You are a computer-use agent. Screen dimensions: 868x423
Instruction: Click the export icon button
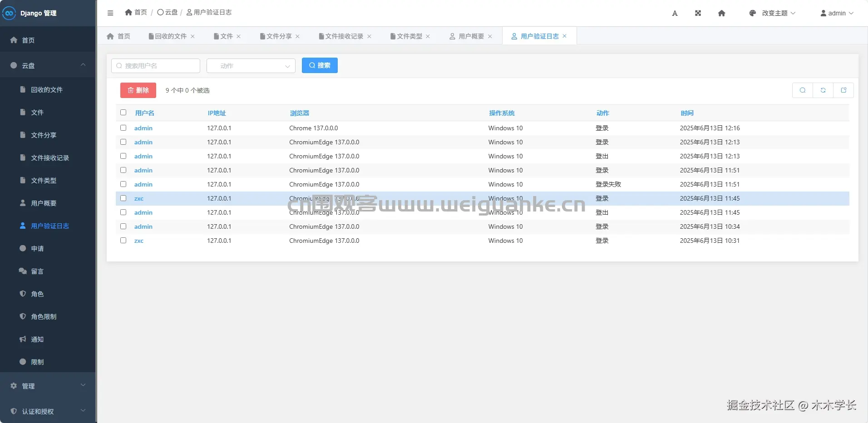coord(843,90)
